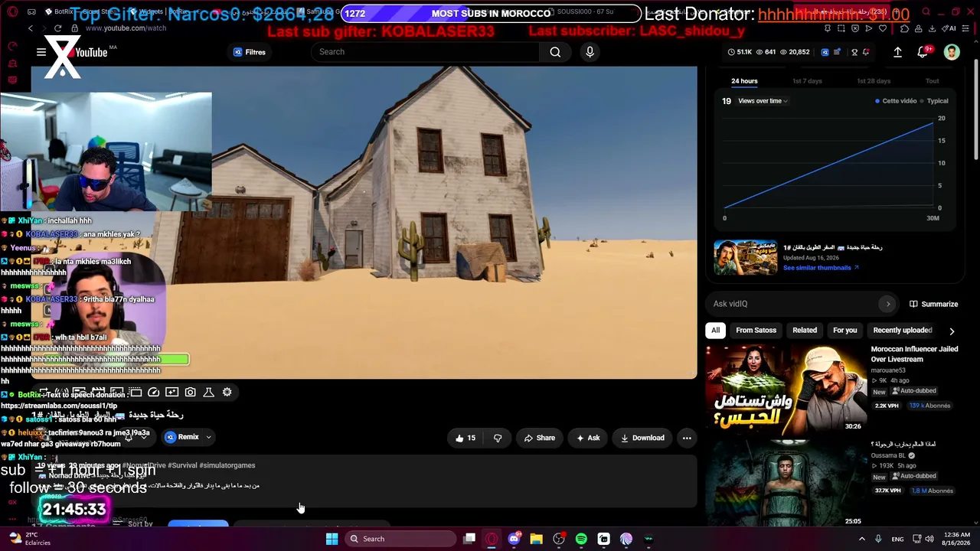Select the 24 hours stats tab

pyautogui.click(x=744, y=81)
